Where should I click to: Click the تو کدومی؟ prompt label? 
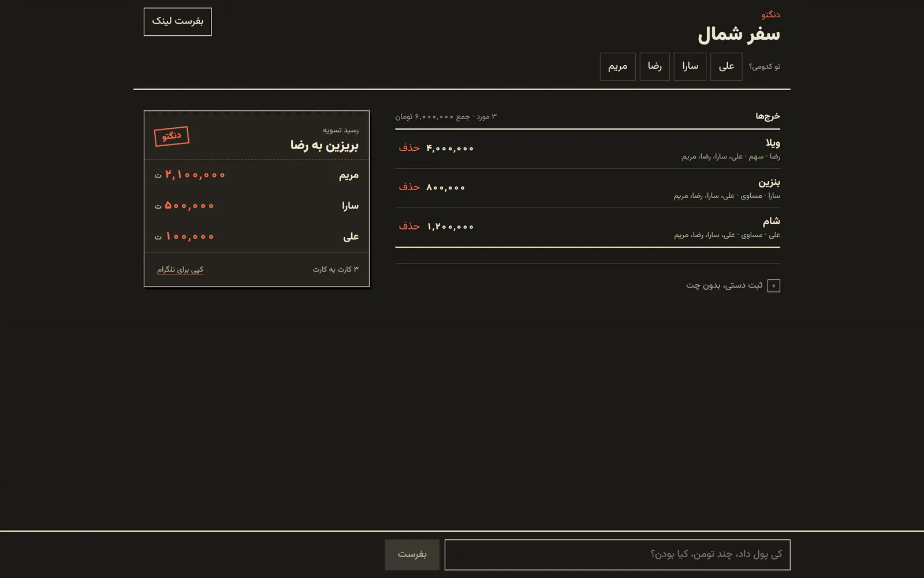[x=765, y=66]
